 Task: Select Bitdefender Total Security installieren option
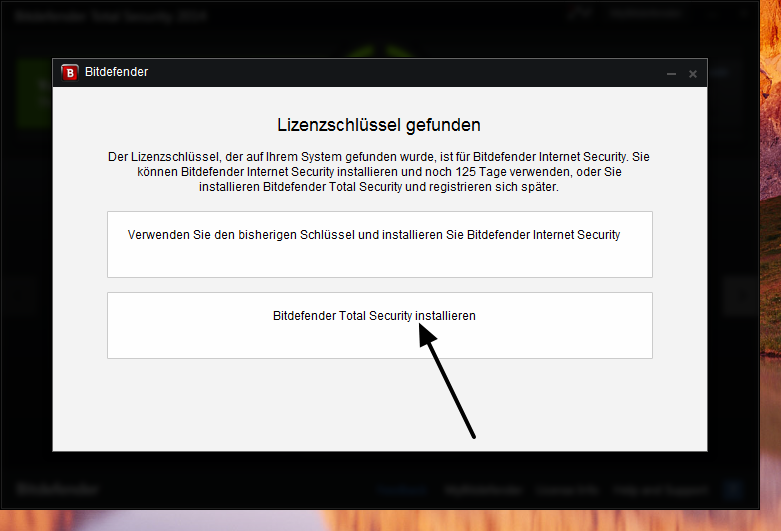(380, 325)
